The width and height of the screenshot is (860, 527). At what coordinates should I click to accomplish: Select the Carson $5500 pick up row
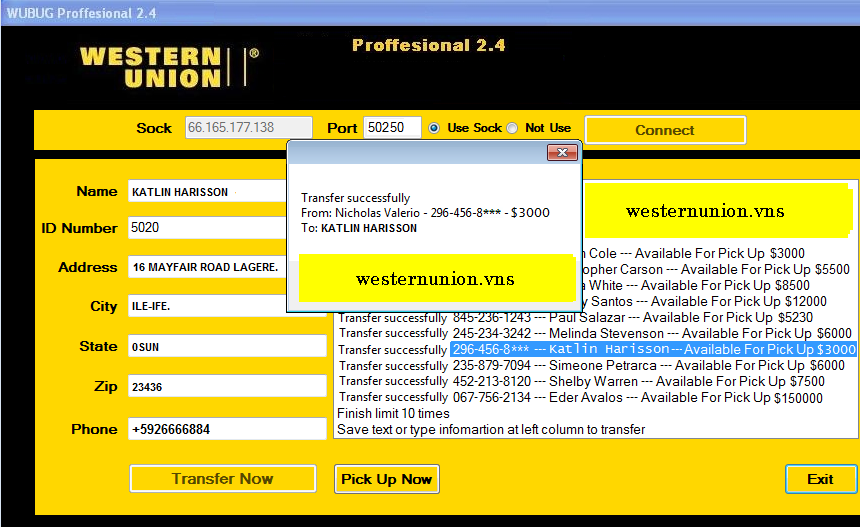coord(716,269)
